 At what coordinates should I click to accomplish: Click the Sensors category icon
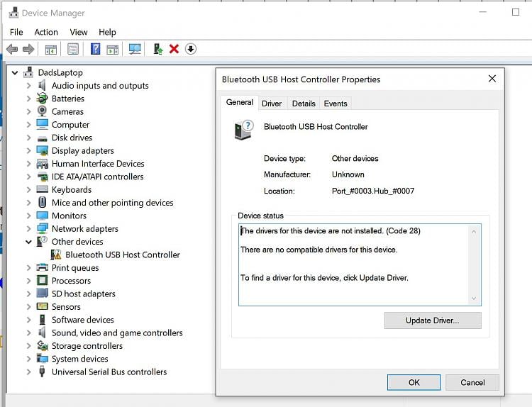tap(42, 306)
